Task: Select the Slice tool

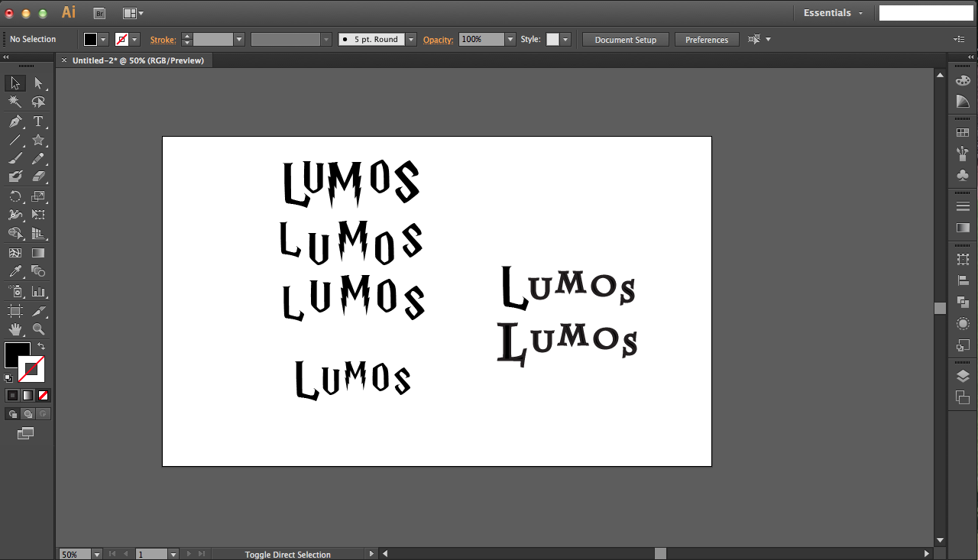Action: [x=38, y=311]
